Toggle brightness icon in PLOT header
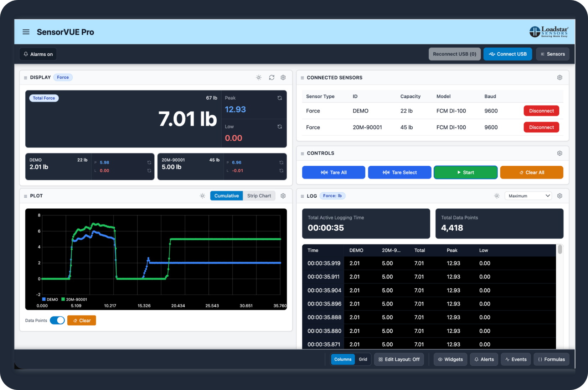Screen dimensions: 588x390 [202, 196]
